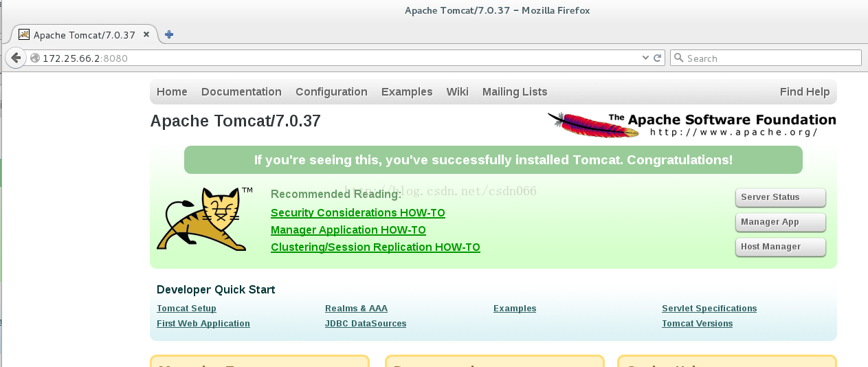
Task: Open a new tab with plus icon
Action: coord(169,34)
